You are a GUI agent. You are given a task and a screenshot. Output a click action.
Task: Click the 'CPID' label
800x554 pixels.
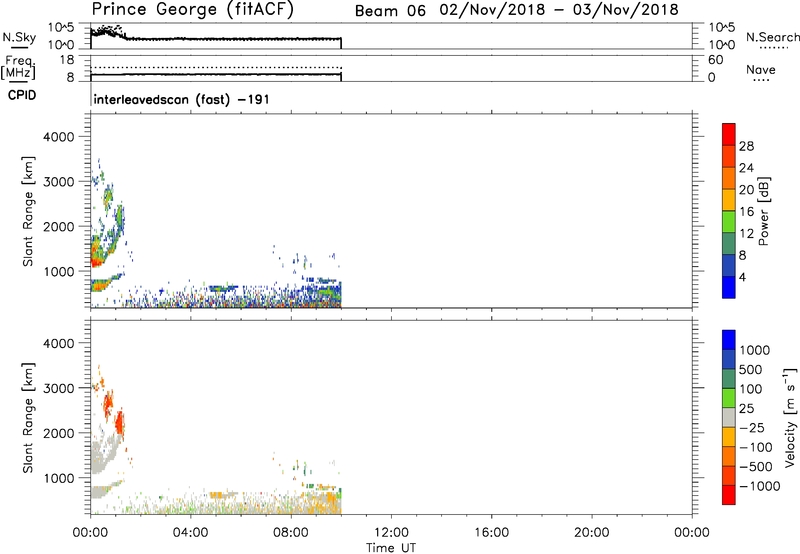(x=22, y=95)
